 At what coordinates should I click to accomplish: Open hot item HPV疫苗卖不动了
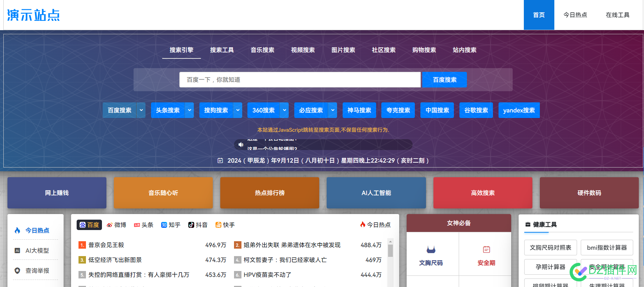pos(267,275)
